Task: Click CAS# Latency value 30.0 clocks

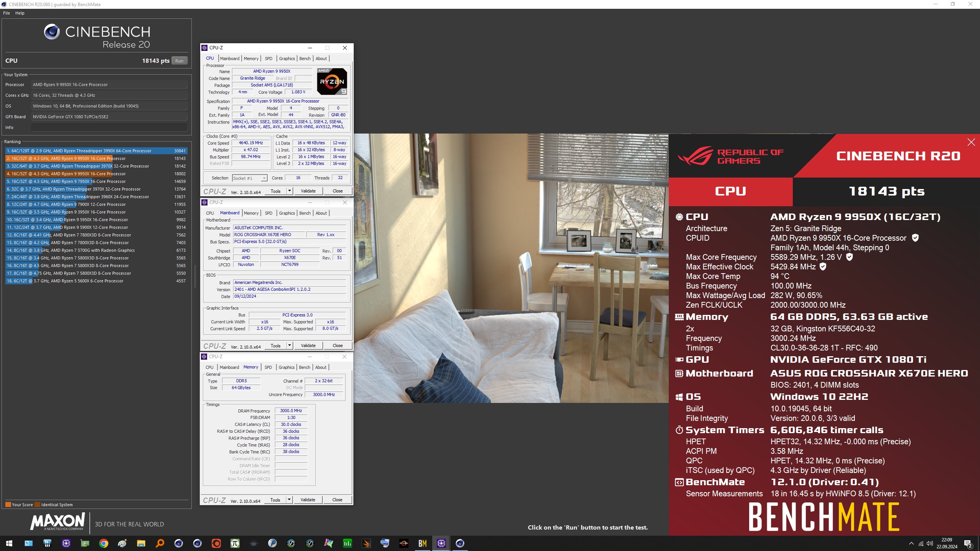Action: (291, 424)
